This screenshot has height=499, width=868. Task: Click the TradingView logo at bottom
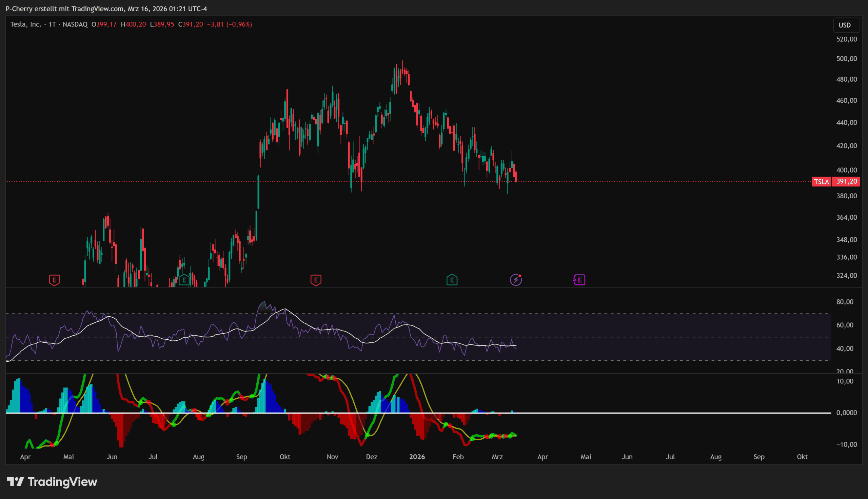pyautogui.click(x=52, y=482)
